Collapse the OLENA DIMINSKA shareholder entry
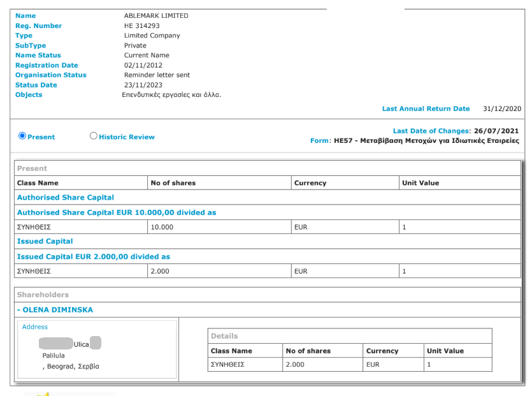The image size is (532, 396). point(55,310)
